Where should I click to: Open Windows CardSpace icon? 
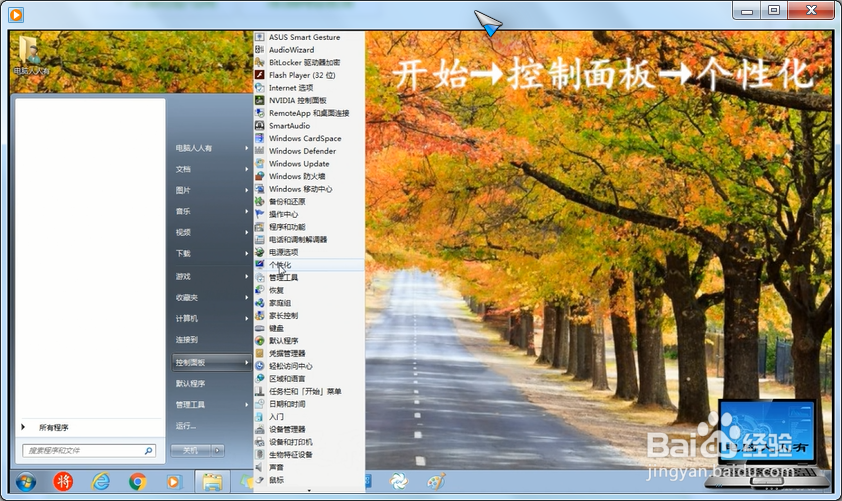tap(259, 138)
